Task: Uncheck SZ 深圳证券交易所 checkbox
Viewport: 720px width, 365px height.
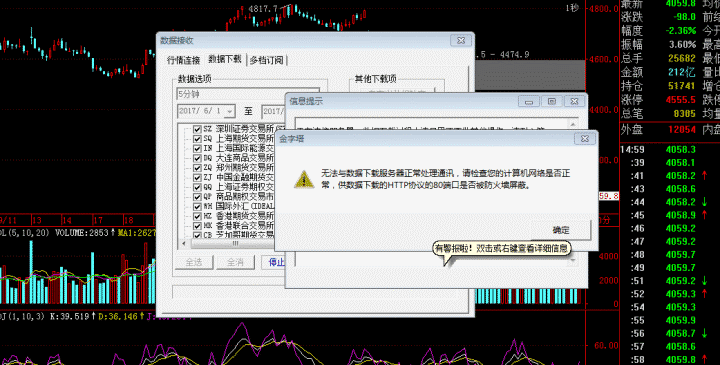Action: 197,129
